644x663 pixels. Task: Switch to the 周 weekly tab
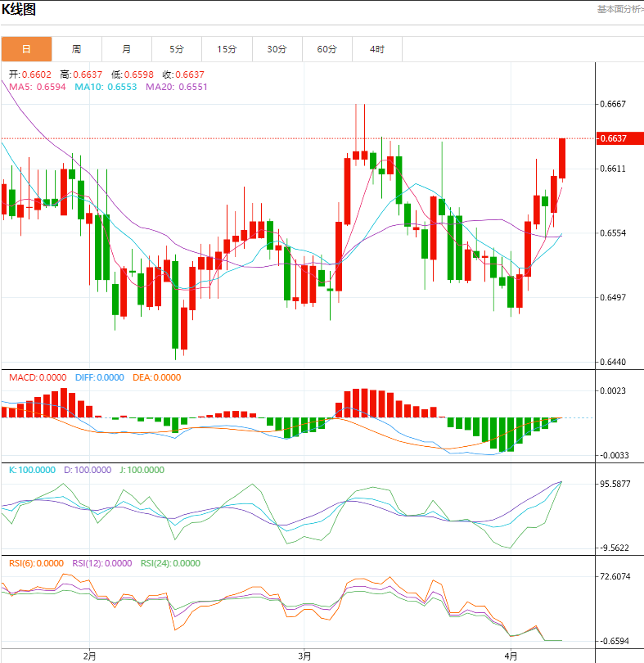76,49
